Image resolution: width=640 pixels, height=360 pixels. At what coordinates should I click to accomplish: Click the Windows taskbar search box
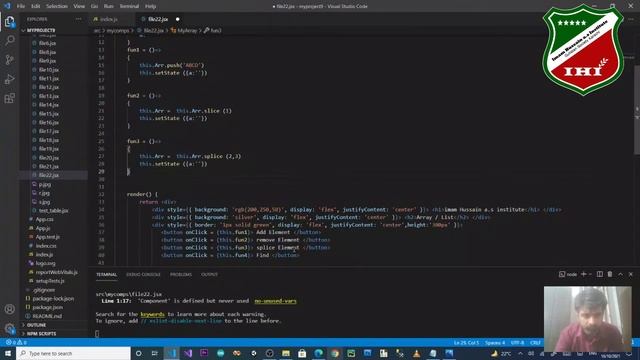73,353
